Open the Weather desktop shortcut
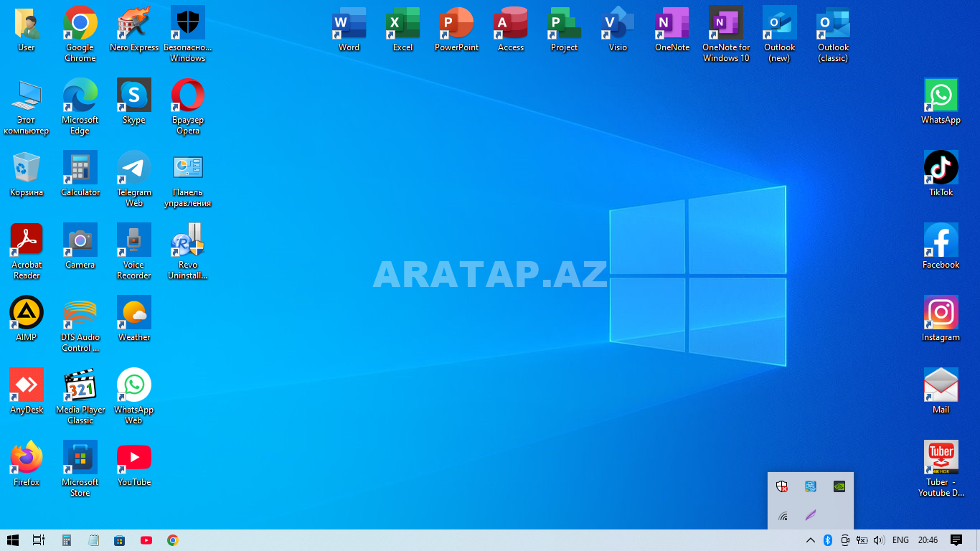This screenshot has width=980, height=551. pos(134,319)
